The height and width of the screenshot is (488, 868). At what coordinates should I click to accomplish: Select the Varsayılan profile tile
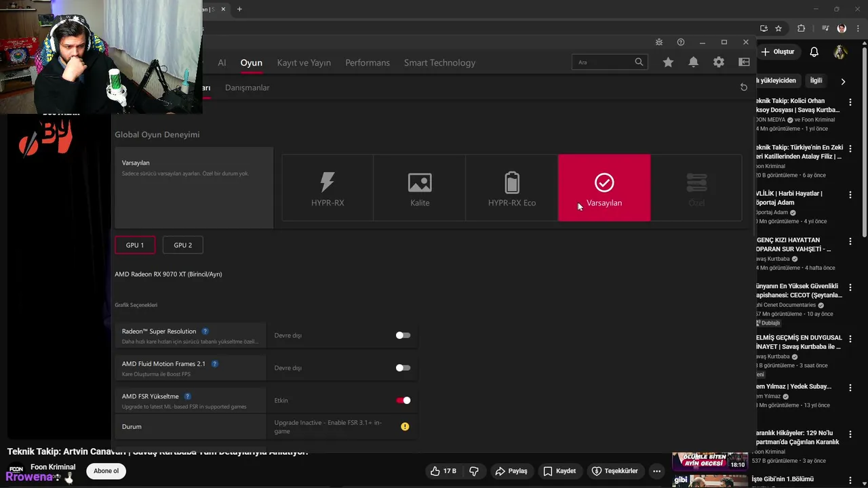click(x=604, y=188)
